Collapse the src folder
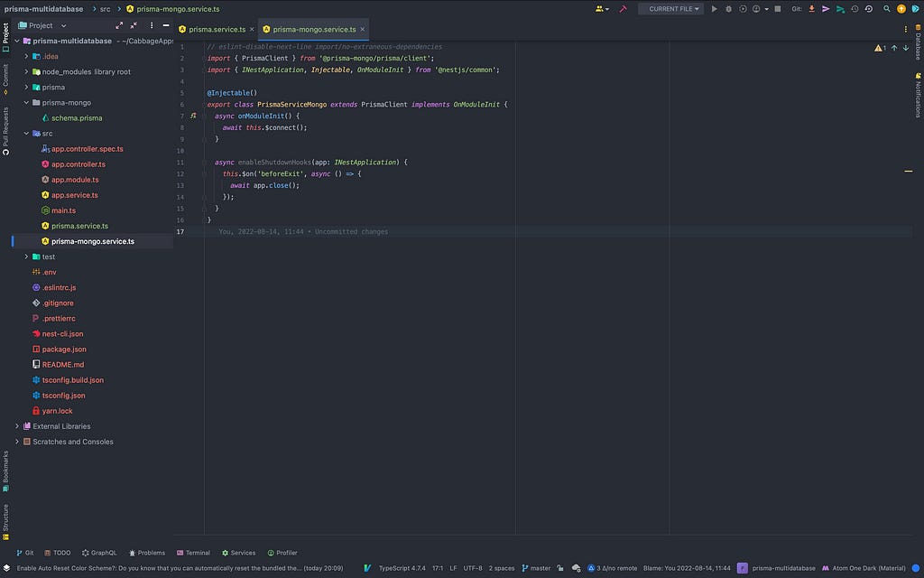 point(26,134)
